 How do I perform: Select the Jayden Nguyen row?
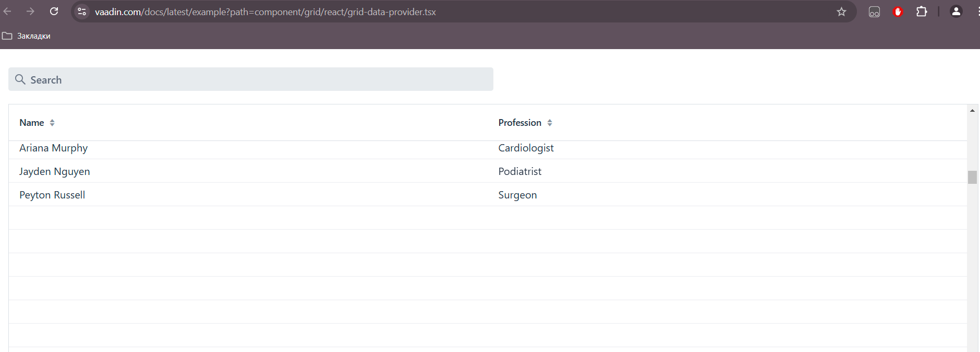(55, 171)
